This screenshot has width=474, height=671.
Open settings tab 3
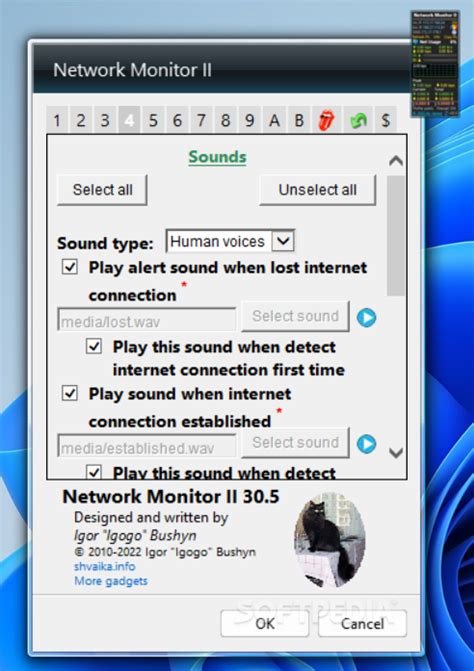coord(105,120)
